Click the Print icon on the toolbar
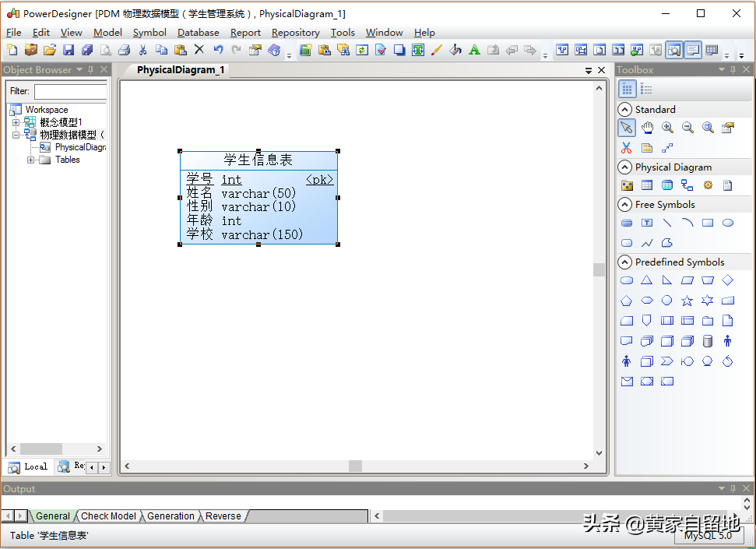Image resolution: width=756 pixels, height=549 pixels. tap(125, 49)
